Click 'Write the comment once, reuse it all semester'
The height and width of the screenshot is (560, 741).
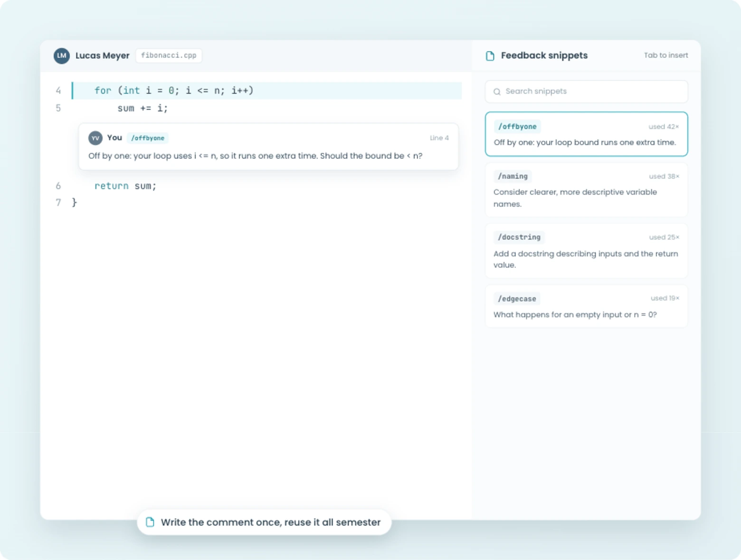271,522
